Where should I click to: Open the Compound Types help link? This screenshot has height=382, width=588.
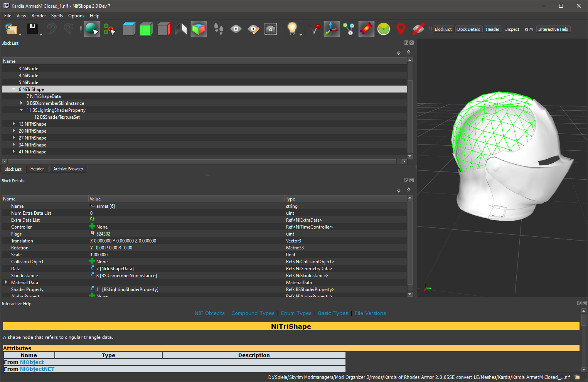253,313
